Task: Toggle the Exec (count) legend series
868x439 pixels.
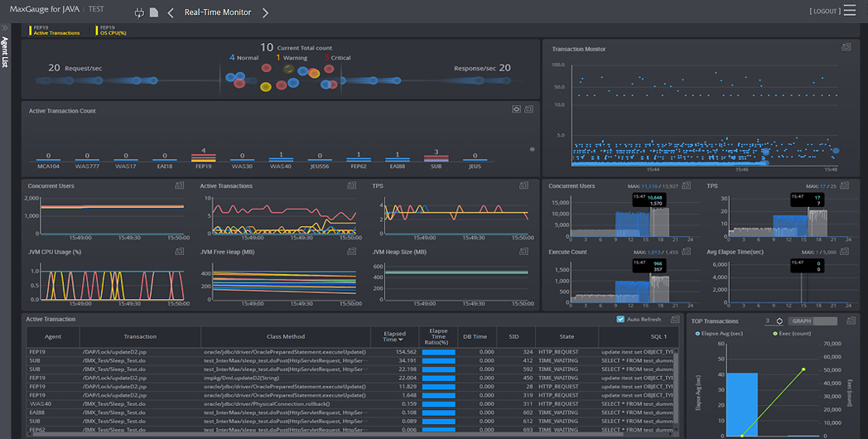Action: (x=792, y=333)
